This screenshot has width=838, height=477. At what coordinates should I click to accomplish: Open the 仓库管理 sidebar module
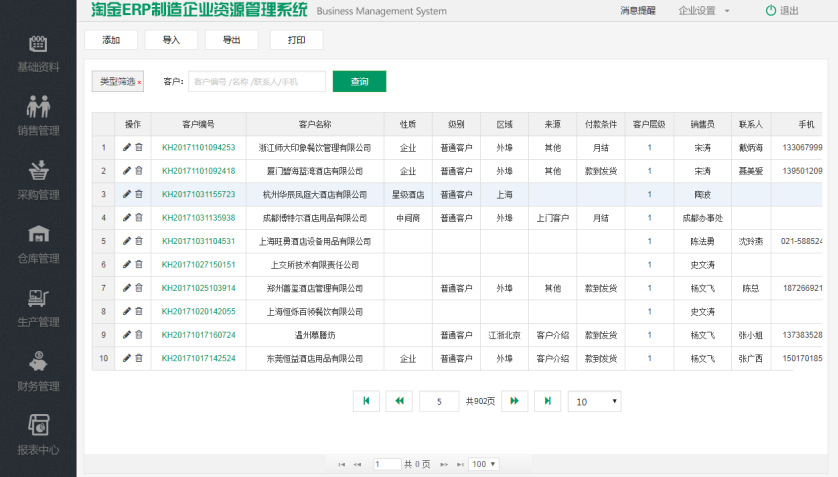tap(38, 244)
